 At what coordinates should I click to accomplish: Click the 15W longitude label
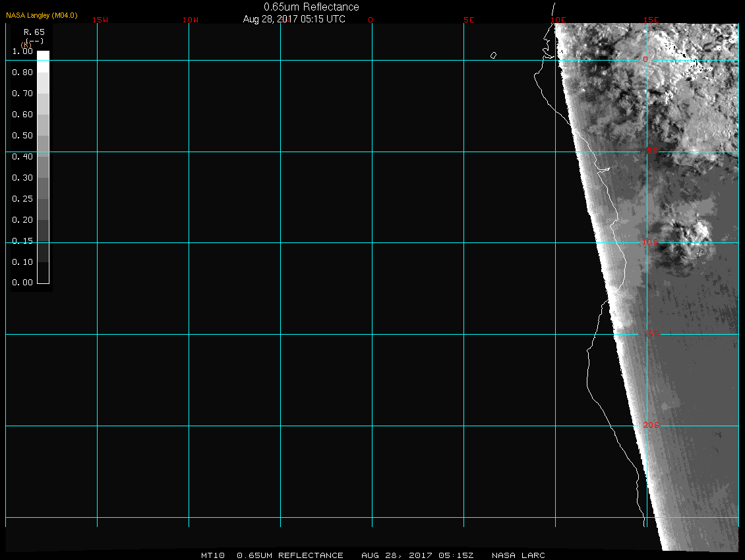[x=100, y=20]
